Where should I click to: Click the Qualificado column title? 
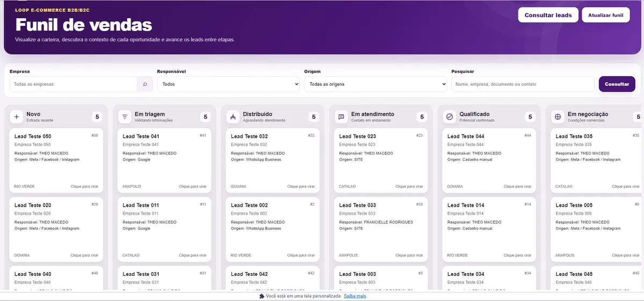click(x=474, y=114)
